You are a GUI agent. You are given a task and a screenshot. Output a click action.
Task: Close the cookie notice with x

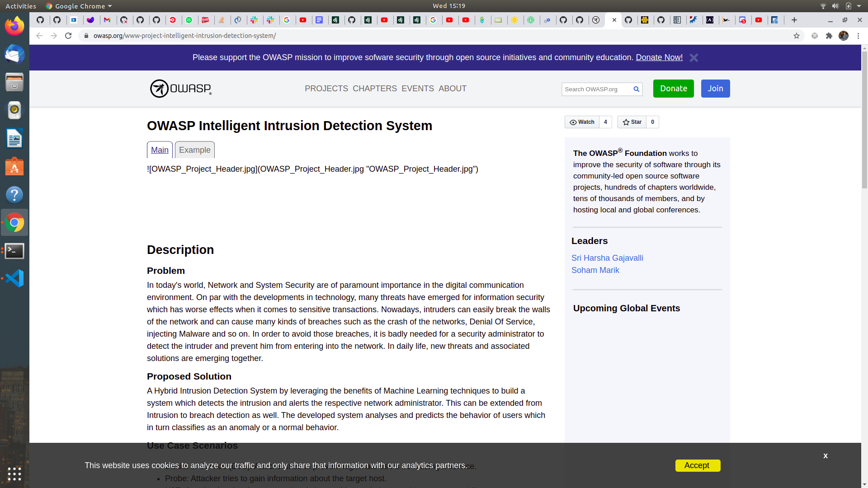tap(826, 456)
